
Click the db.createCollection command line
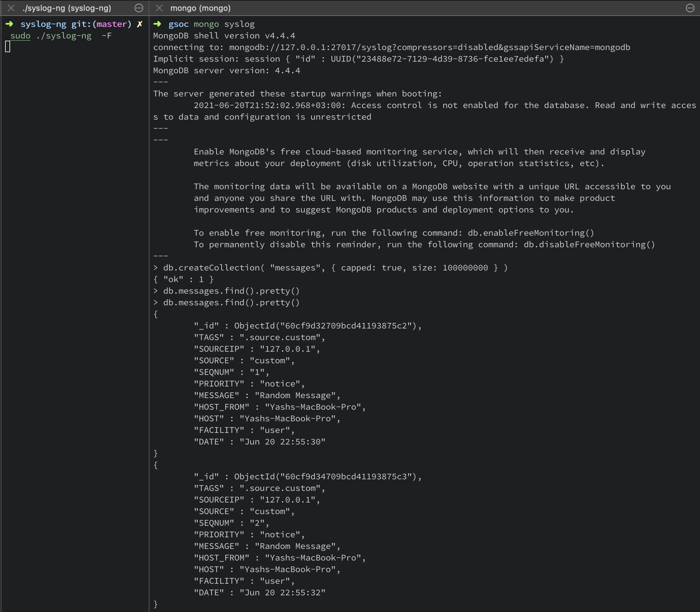click(326, 268)
